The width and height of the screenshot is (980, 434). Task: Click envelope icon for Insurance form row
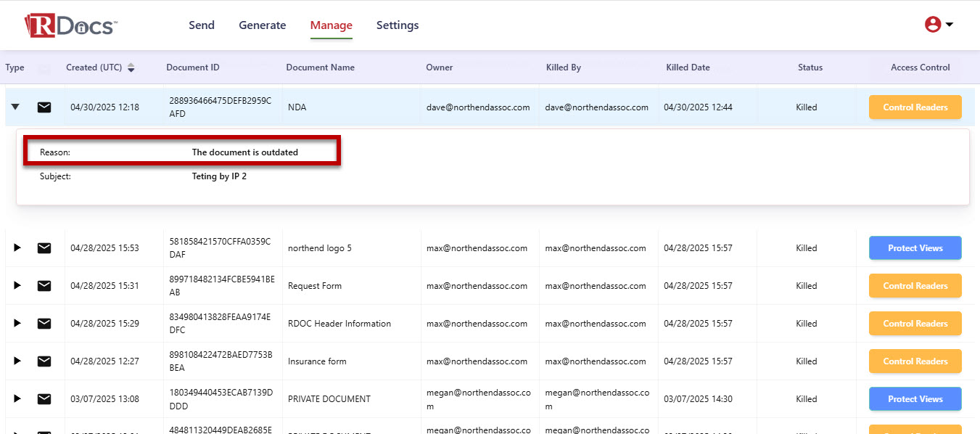tap(44, 361)
